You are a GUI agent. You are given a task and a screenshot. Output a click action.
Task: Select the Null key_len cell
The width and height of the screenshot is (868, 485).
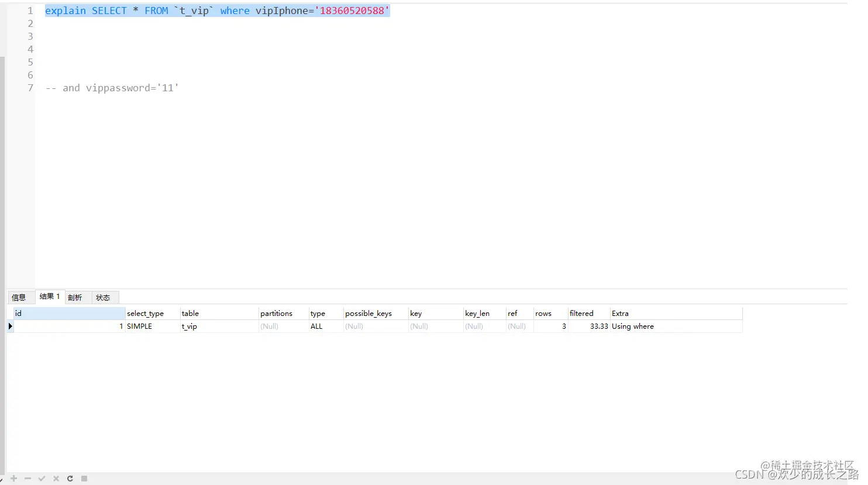tap(484, 326)
